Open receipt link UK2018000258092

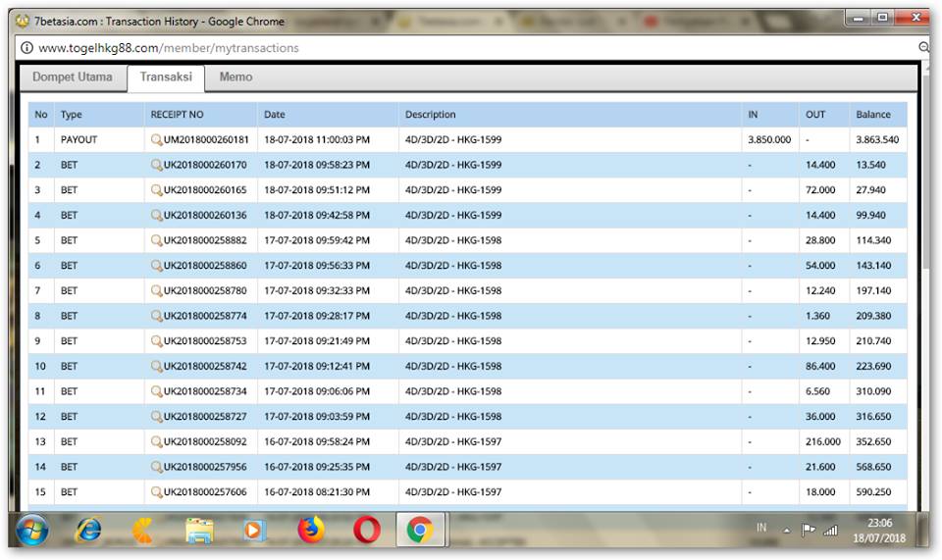click(x=205, y=441)
